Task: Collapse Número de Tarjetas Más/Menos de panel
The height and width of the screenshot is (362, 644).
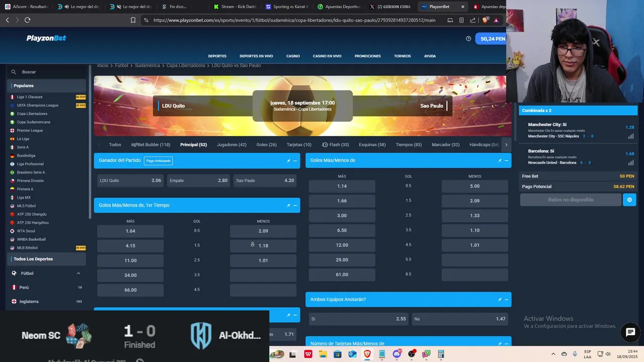Action: point(507,343)
